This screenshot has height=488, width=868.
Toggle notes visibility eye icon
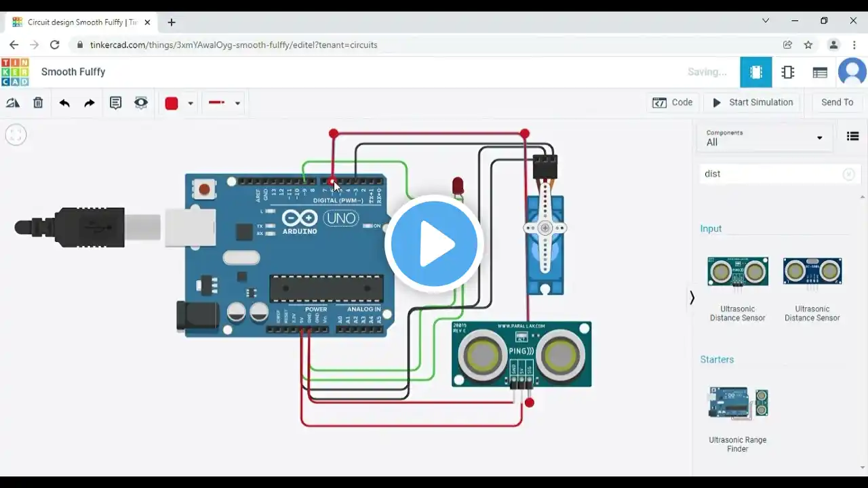click(141, 103)
